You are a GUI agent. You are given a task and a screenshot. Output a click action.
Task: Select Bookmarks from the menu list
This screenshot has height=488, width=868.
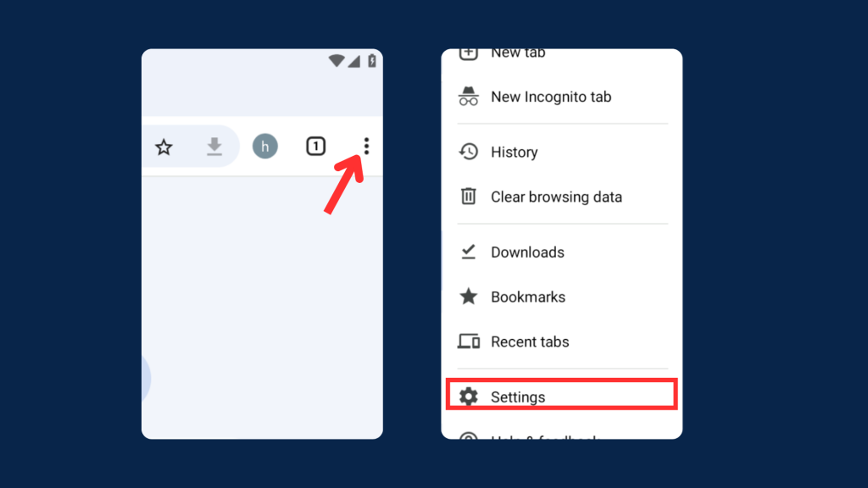pos(528,297)
